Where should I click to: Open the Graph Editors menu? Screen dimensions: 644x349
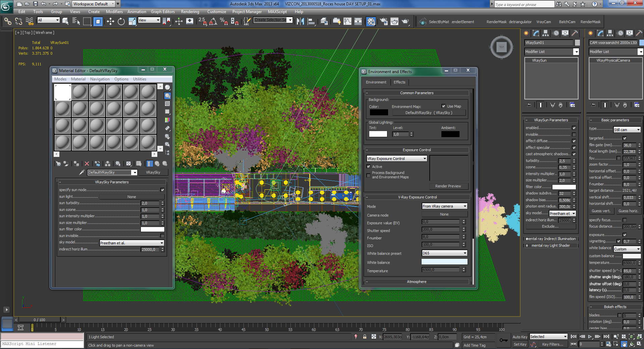coord(163,12)
